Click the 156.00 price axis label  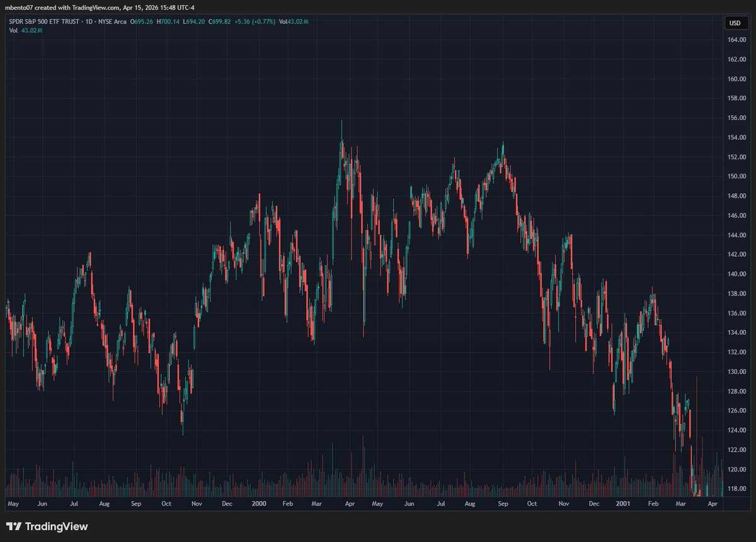[x=736, y=118]
